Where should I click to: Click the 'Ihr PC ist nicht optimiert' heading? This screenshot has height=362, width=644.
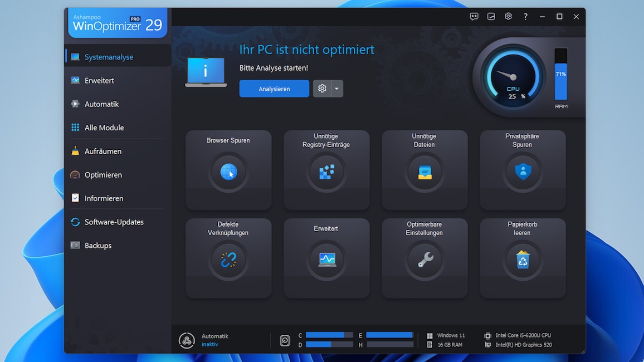click(x=307, y=50)
